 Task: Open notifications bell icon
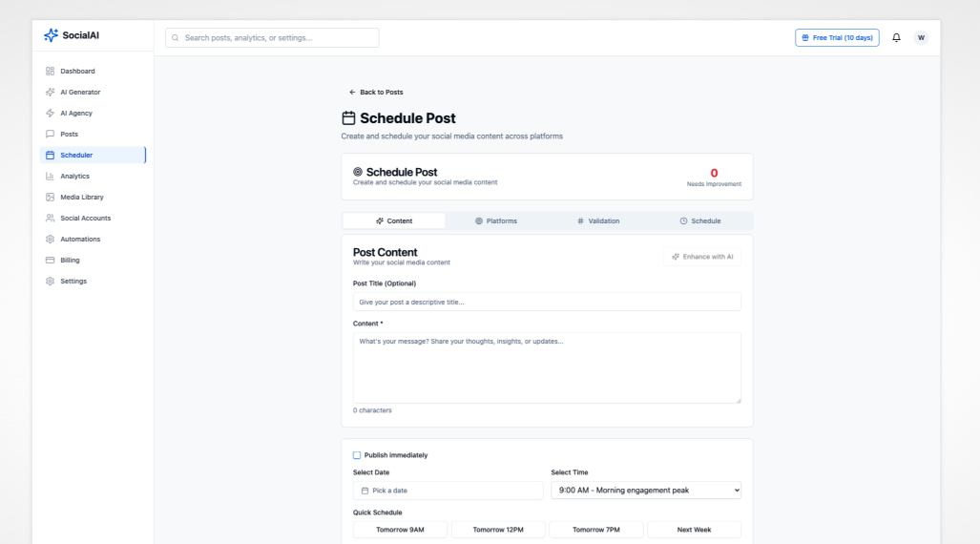point(896,38)
